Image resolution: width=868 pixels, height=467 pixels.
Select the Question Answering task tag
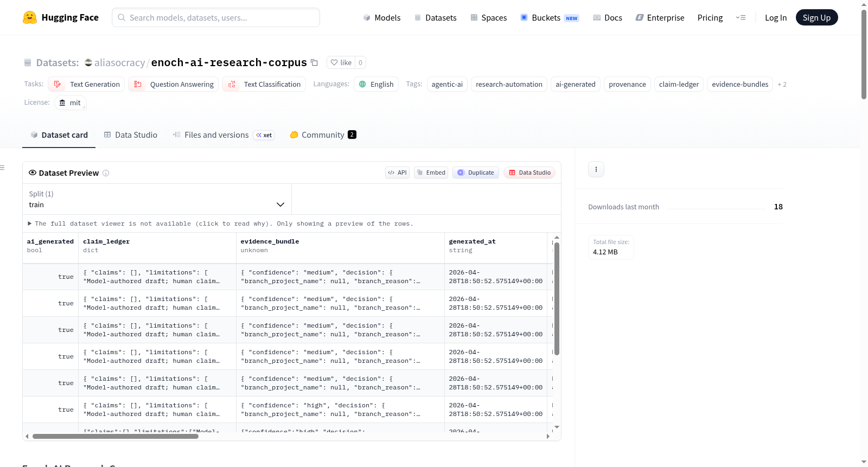[174, 84]
